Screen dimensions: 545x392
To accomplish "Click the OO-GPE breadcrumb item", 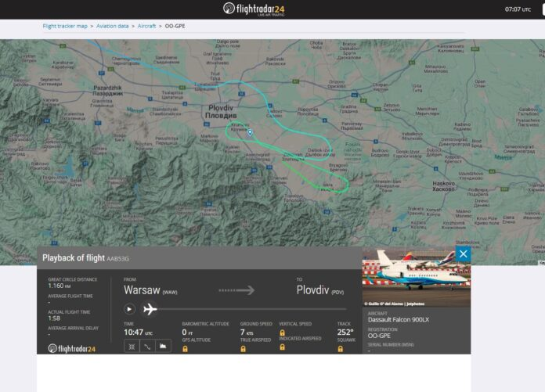I will point(175,26).
